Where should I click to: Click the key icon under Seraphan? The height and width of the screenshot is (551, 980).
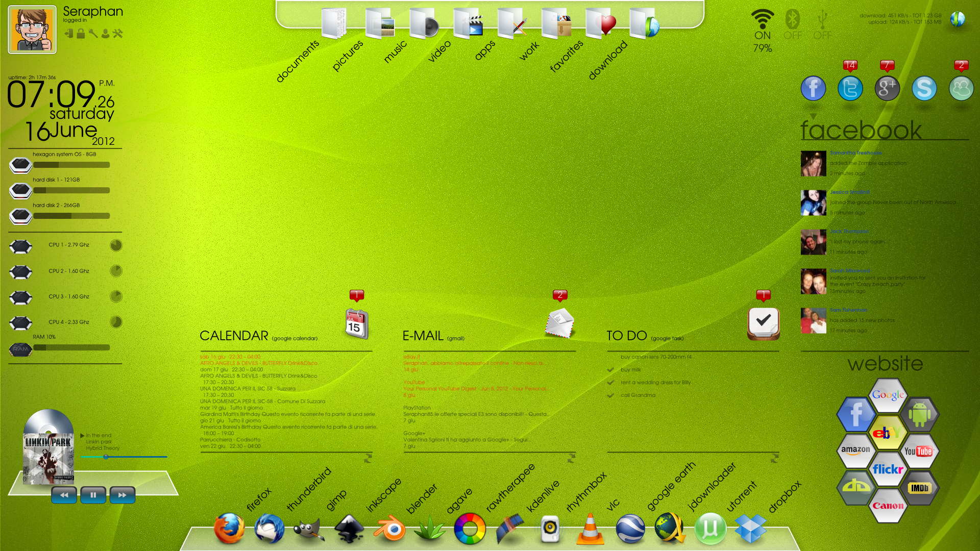93,34
